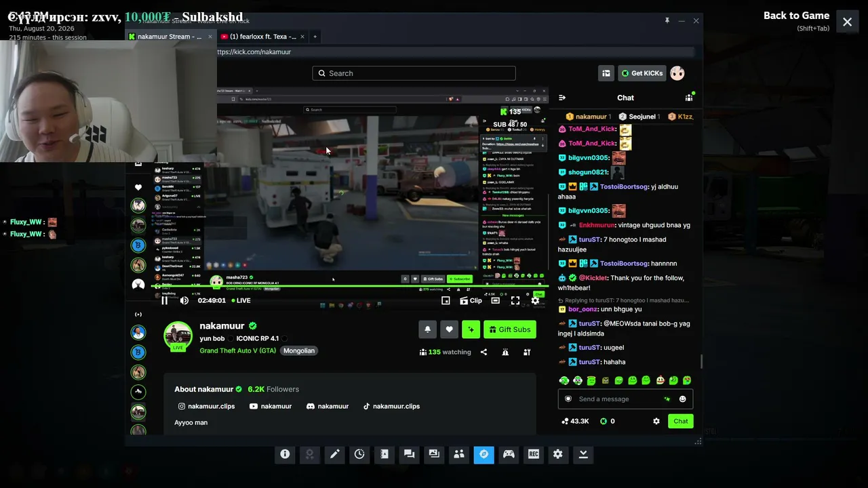Viewport: 868px width, 488px height.
Task: Open nakamuur Discord link
Action: 328,406
